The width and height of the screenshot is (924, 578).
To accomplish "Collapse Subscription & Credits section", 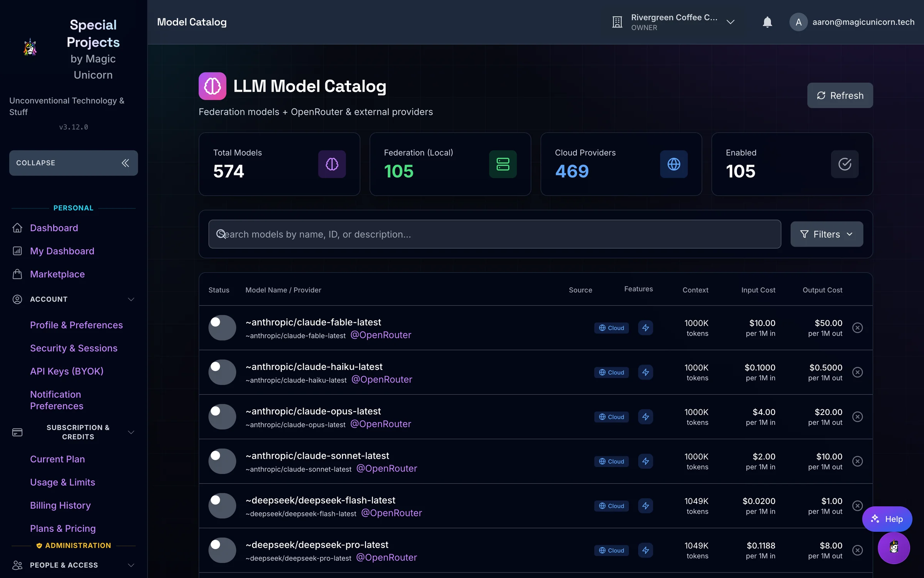I will coord(74,432).
